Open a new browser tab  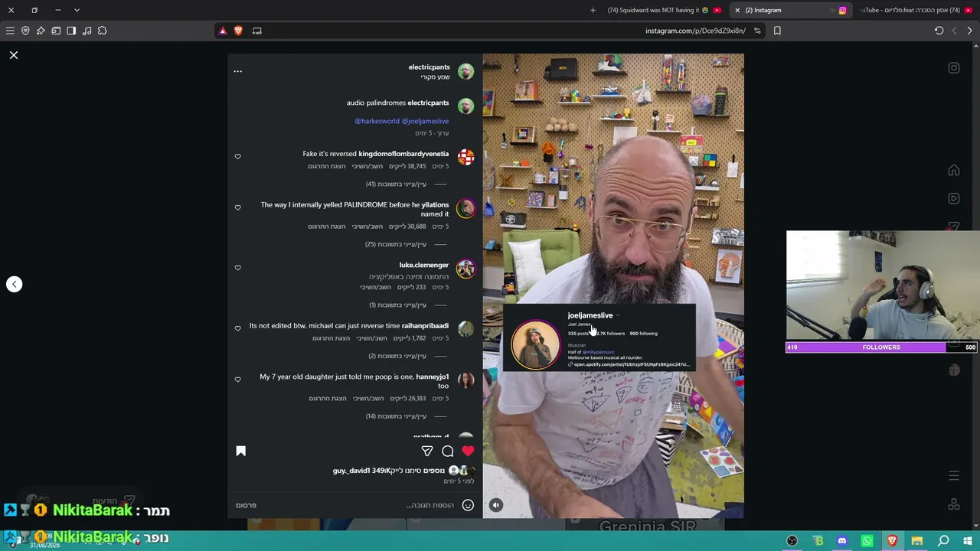coord(593,10)
